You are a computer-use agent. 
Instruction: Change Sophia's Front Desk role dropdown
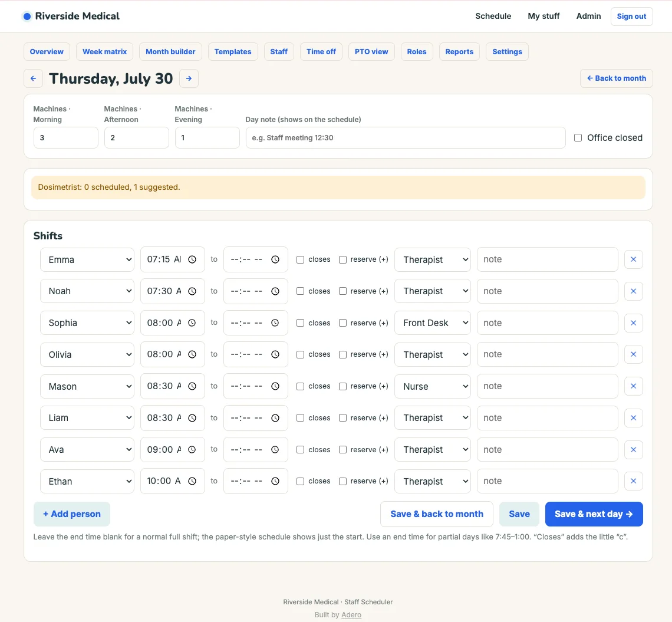[433, 322]
